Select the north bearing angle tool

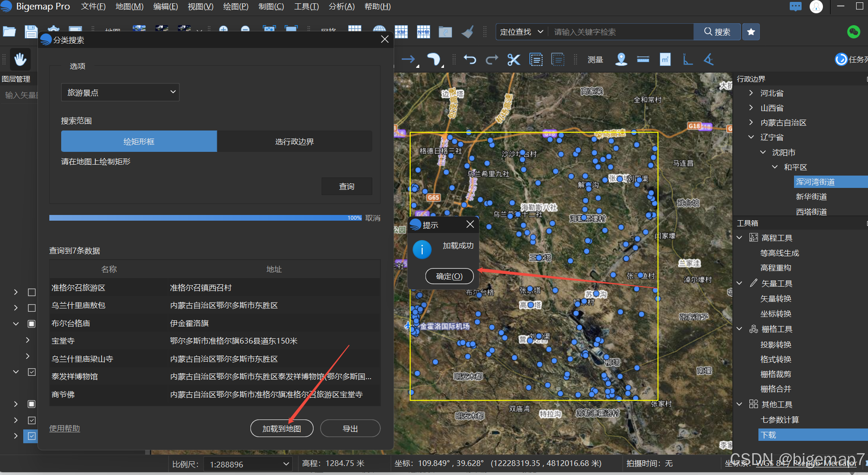[x=687, y=59]
